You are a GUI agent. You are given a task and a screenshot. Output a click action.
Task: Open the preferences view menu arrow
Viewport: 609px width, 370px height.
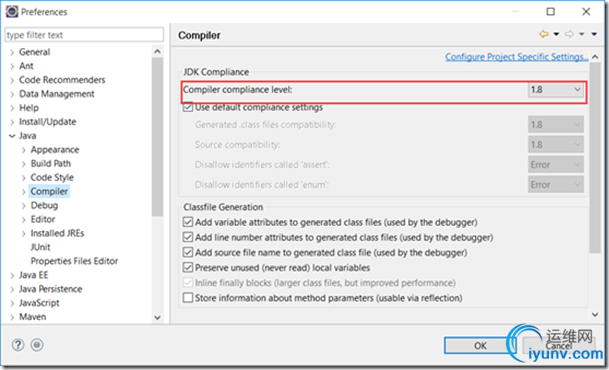pyautogui.click(x=594, y=35)
